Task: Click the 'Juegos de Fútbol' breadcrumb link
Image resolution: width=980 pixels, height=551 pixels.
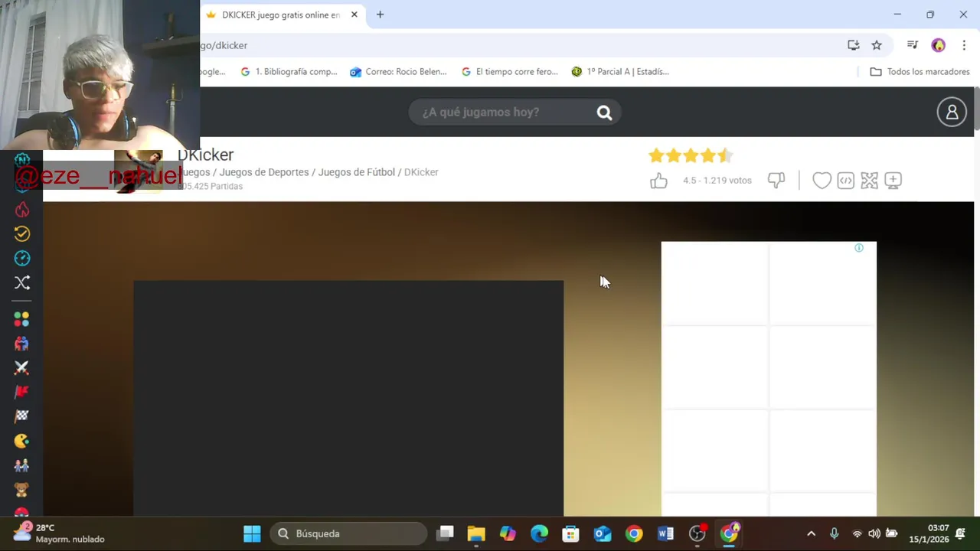Action: tap(357, 172)
